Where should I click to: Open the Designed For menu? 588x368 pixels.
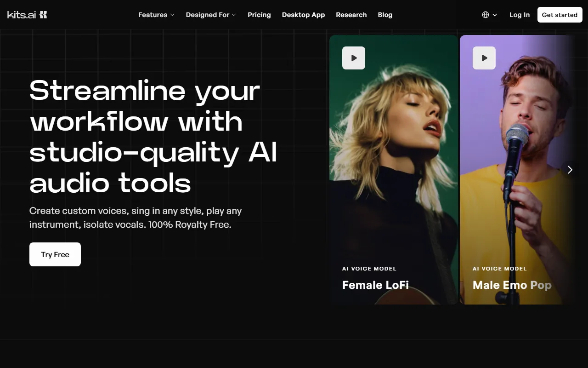coord(207,15)
